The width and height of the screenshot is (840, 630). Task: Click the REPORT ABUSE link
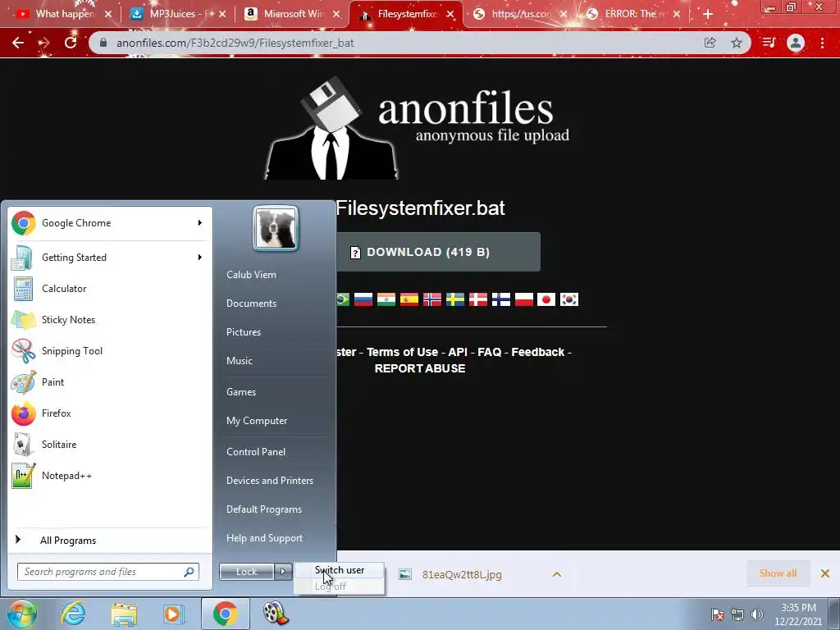pos(420,368)
